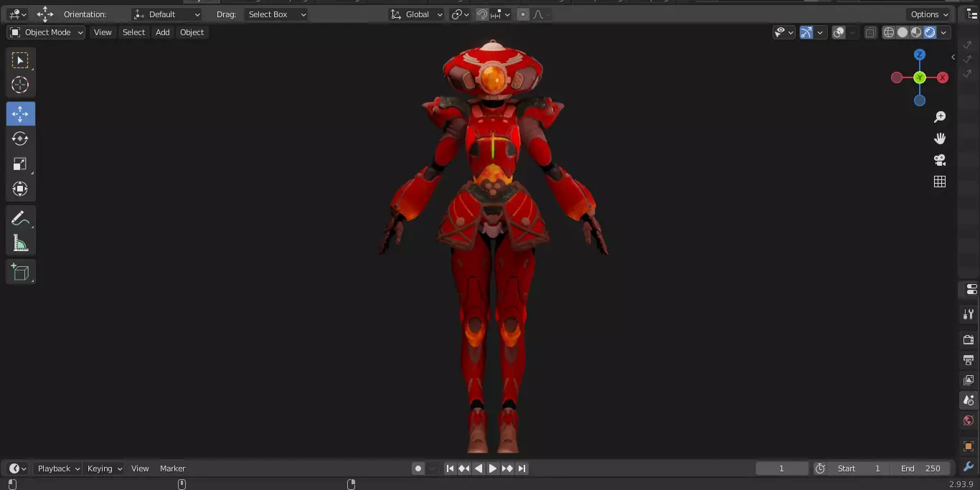
Task: Toggle camera view icon
Action: [940, 160]
